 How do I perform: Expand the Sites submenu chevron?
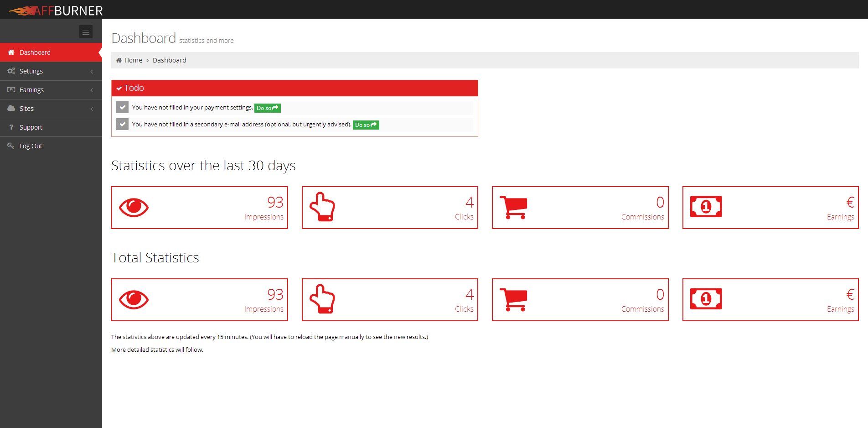pos(92,109)
